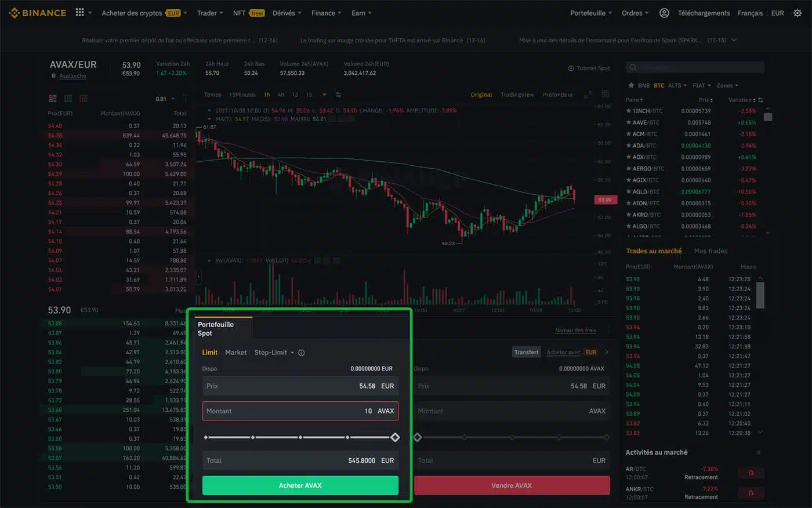Favorite the AAVE/BTC pair star

point(628,122)
